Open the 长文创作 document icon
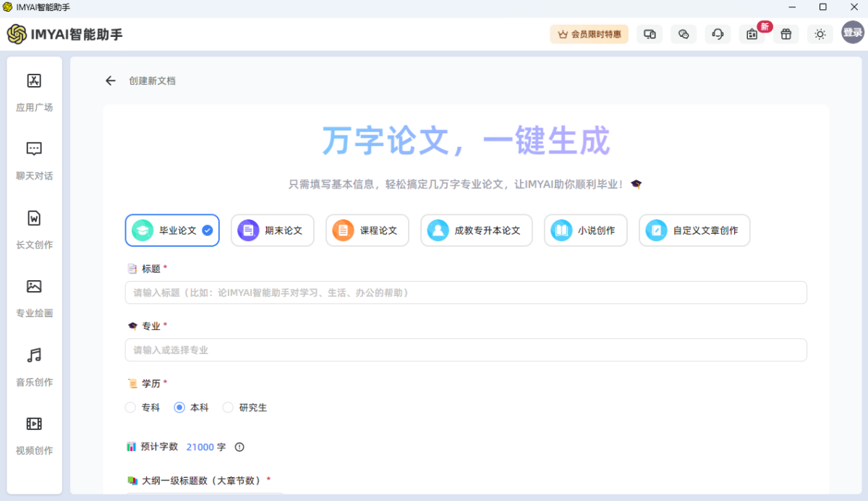The height and width of the screenshot is (501, 868). (34, 218)
